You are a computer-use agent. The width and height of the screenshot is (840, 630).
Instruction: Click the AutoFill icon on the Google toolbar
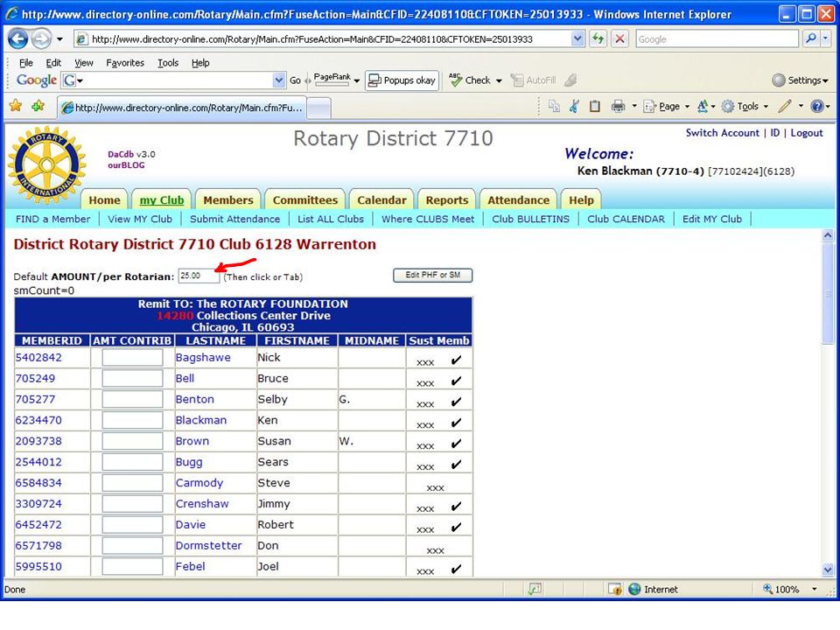pyautogui.click(x=517, y=80)
